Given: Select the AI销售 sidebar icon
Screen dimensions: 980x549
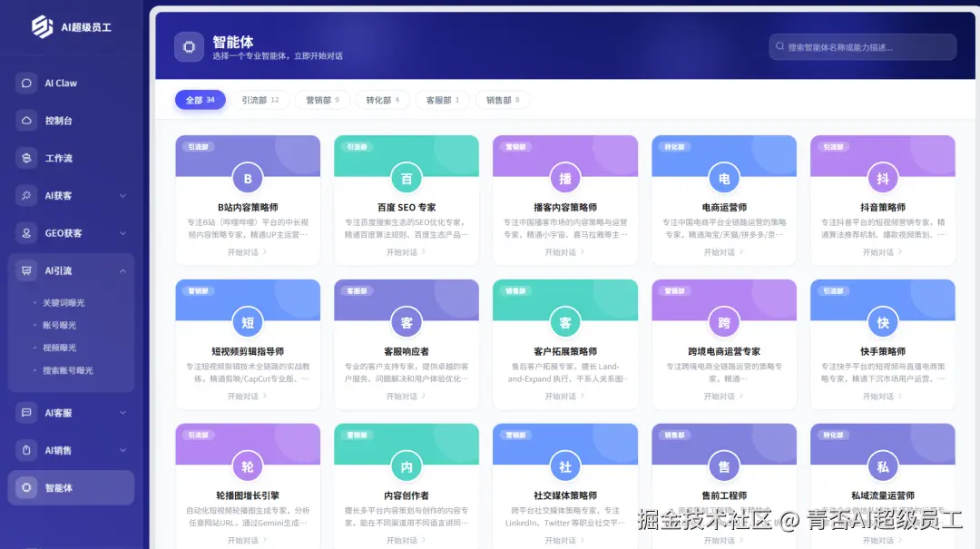Looking at the screenshot, I should 26,450.
